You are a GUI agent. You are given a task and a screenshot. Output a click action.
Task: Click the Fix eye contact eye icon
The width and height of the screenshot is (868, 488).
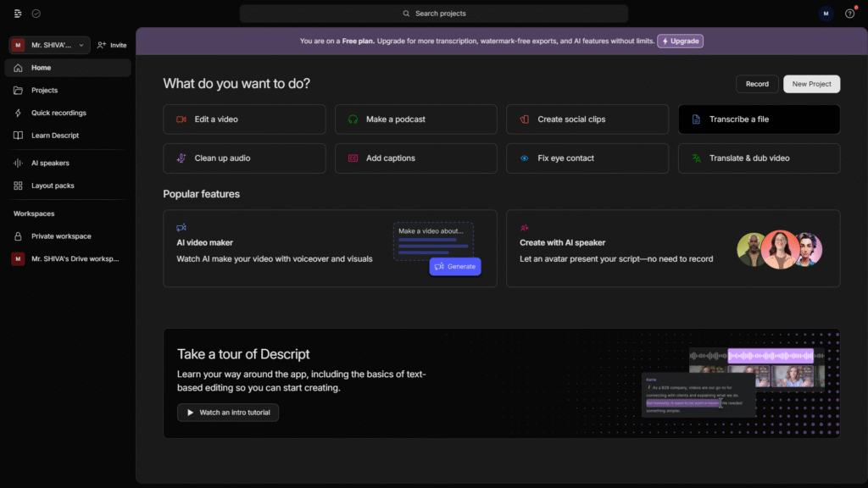pos(524,158)
